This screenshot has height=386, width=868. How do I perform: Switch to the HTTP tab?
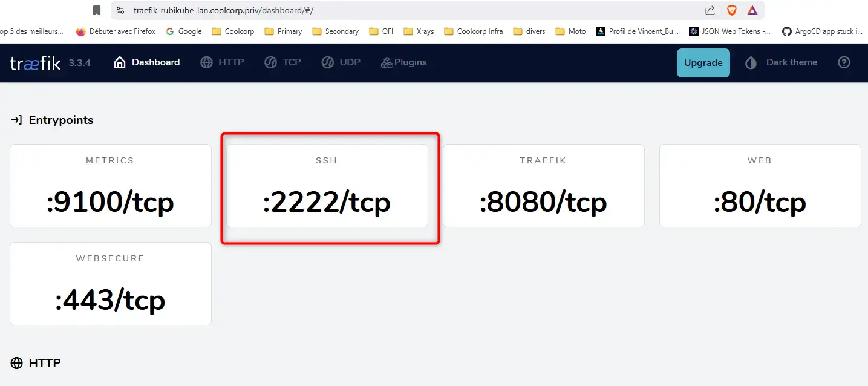coord(222,62)
